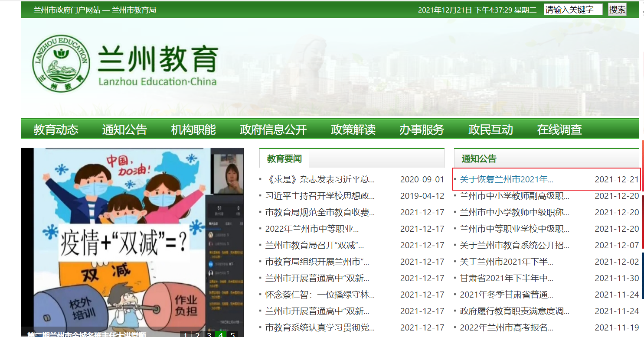Open the 通知公告 navigation menu item

[x=124, y=130]
